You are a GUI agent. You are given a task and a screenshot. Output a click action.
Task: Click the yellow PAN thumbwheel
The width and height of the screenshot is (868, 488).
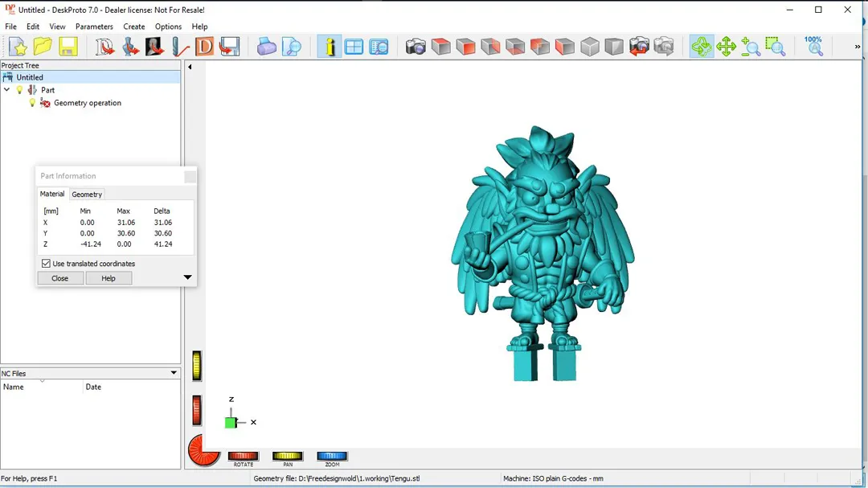click(287, 456)
